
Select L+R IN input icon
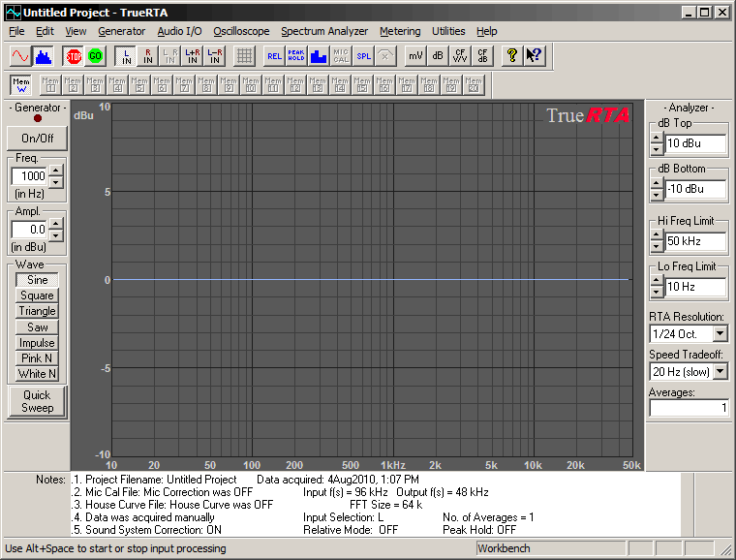click(193, 56)
